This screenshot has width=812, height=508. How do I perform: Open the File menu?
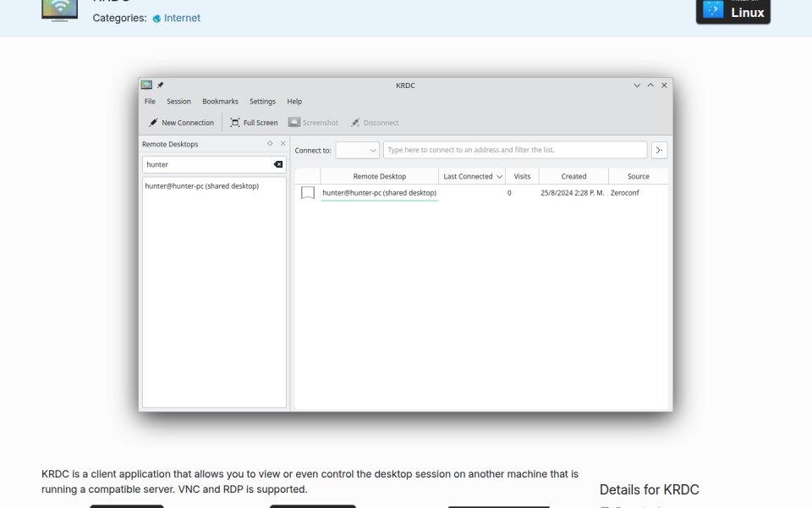[x=150, y=102]
